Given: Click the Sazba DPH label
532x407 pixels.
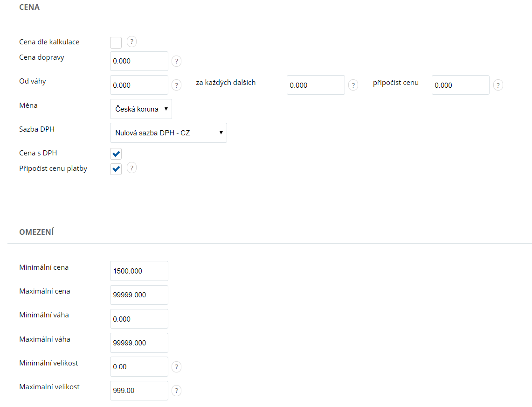Looking at the screenshot, I should (37, 129).
